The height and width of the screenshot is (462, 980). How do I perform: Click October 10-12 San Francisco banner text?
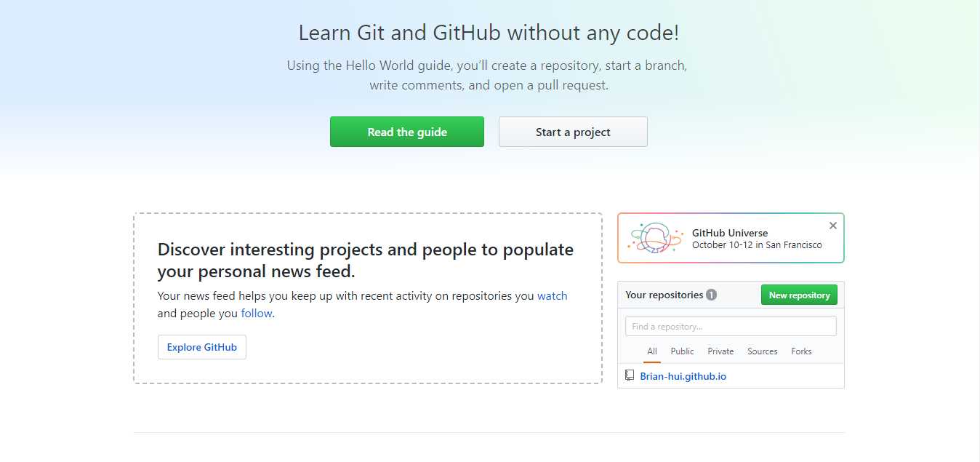click(x=757, y=245)
